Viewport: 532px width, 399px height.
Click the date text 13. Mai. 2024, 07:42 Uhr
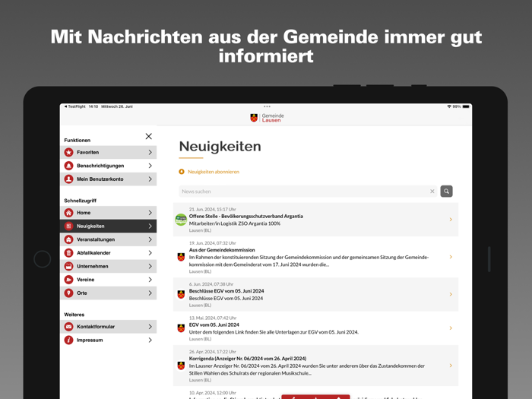(213, 318)
